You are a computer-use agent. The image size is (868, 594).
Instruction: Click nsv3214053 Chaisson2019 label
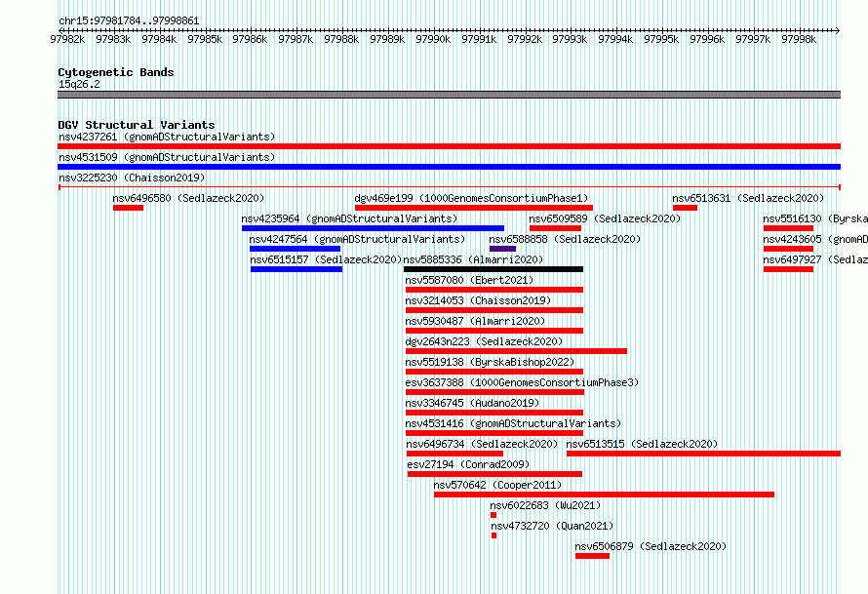478,300
